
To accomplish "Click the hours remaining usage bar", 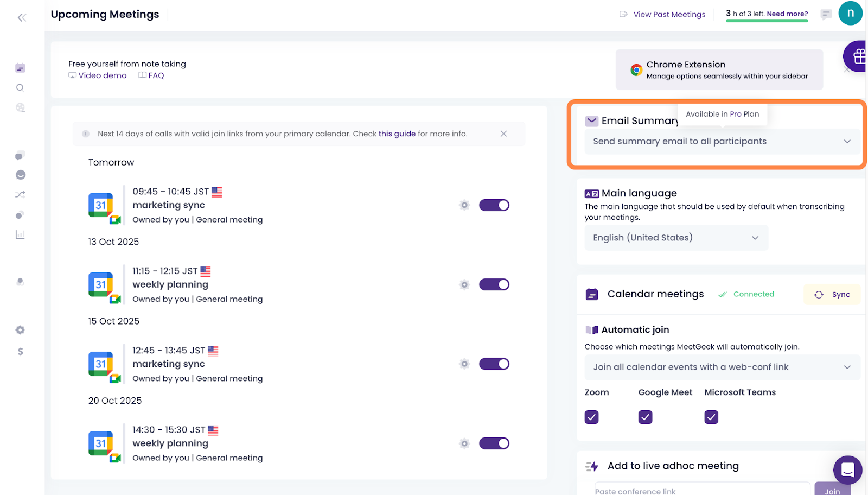I will pos(767,21).
